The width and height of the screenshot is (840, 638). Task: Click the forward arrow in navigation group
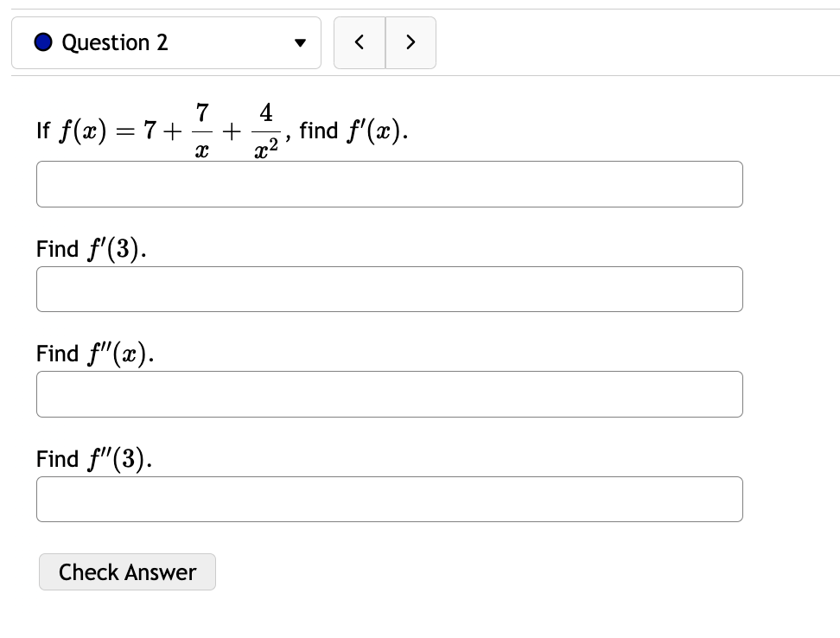tap(410, 42)
